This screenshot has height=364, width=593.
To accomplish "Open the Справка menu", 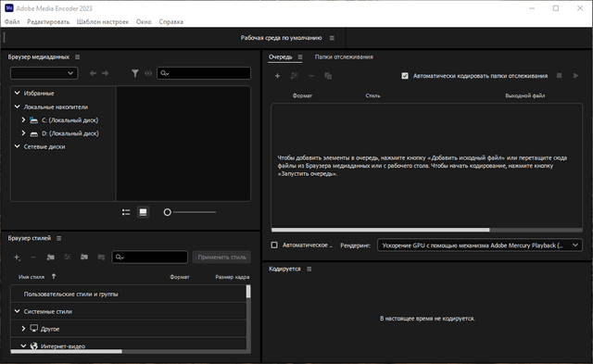I will tap(170, 22).
